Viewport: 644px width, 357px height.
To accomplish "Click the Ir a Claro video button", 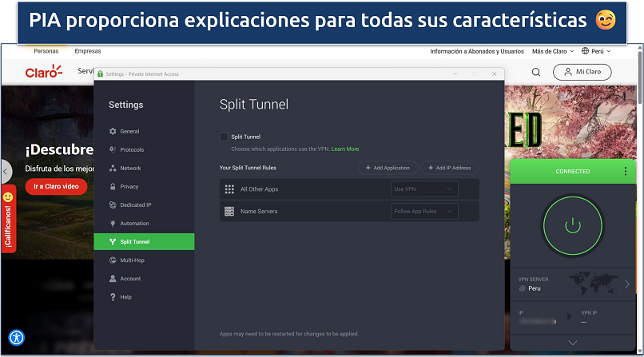I will (56, 186).
